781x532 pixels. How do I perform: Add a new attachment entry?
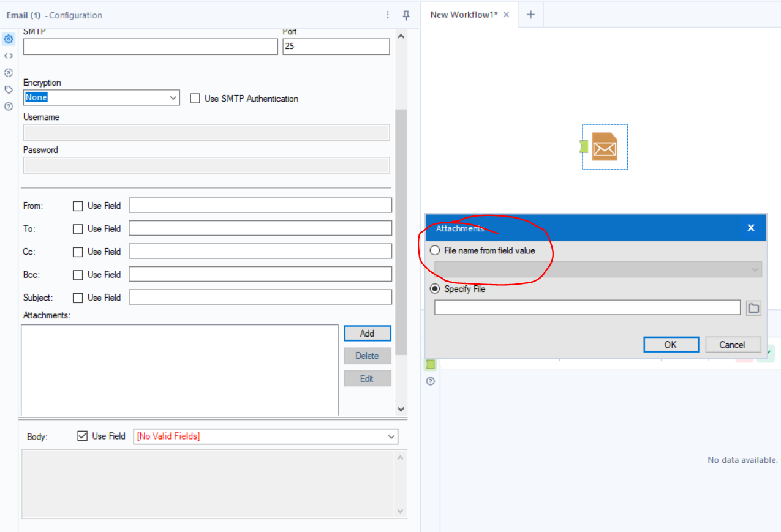click(367, 333)
